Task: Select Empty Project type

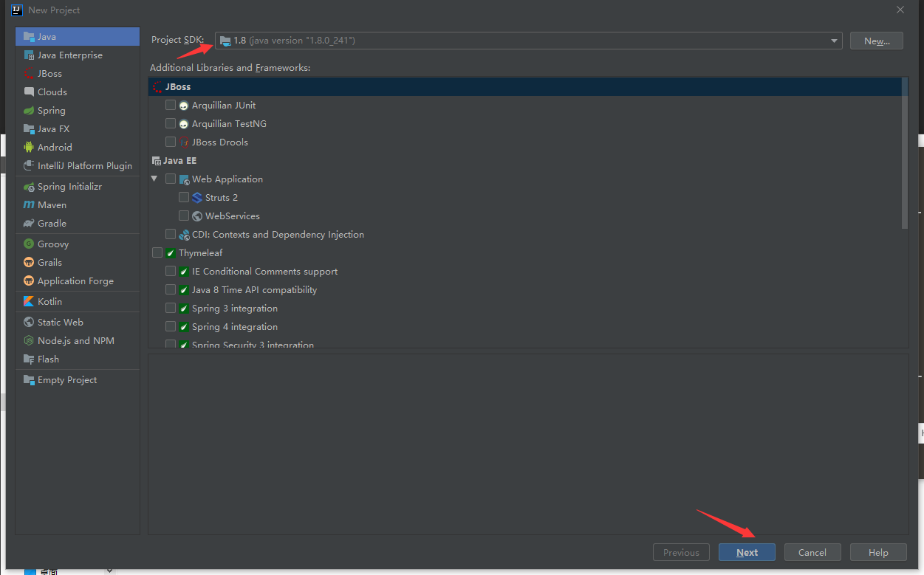Action: tap(78, 379)
